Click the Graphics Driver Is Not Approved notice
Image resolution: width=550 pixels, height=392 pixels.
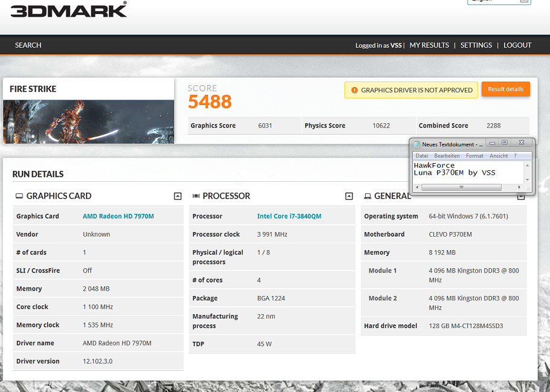(411, 90)
